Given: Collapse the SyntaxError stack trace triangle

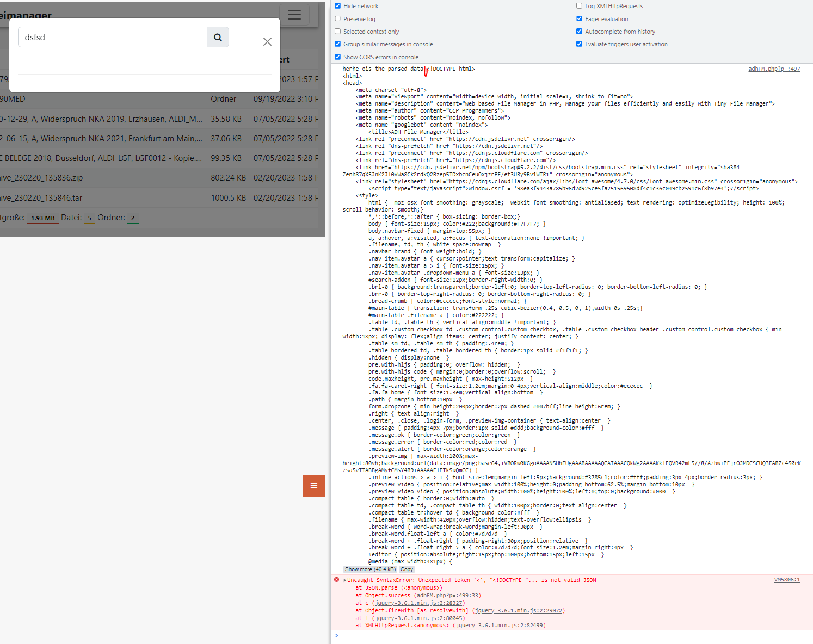Looking at the screenshot, I should click(344, 580).
